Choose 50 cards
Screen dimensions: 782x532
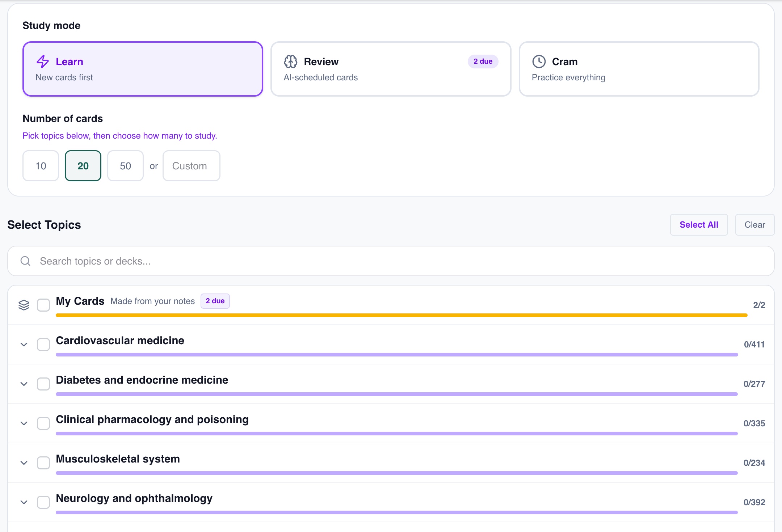[x=125, y=166]
